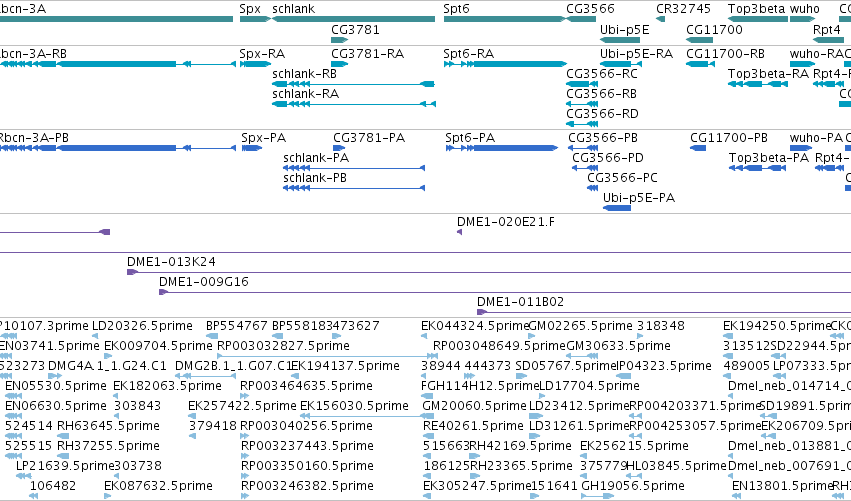
Task: Click EST RP003237443.5prime label
Action: click(x=308, y=447)
